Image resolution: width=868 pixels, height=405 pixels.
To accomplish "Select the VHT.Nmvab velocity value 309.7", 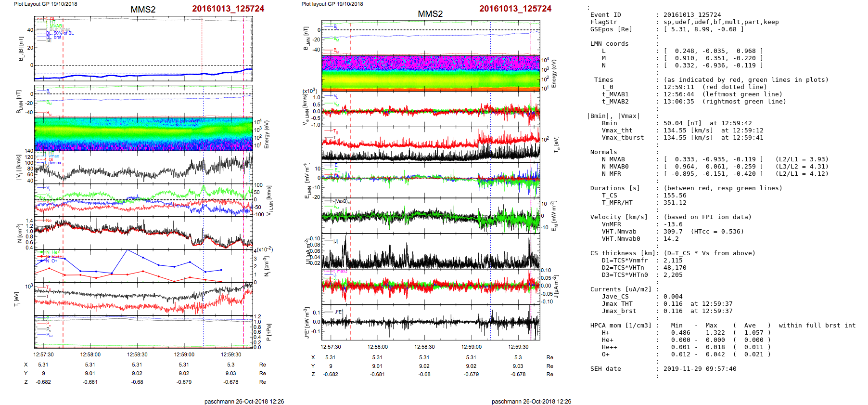I will pos(673,232).
